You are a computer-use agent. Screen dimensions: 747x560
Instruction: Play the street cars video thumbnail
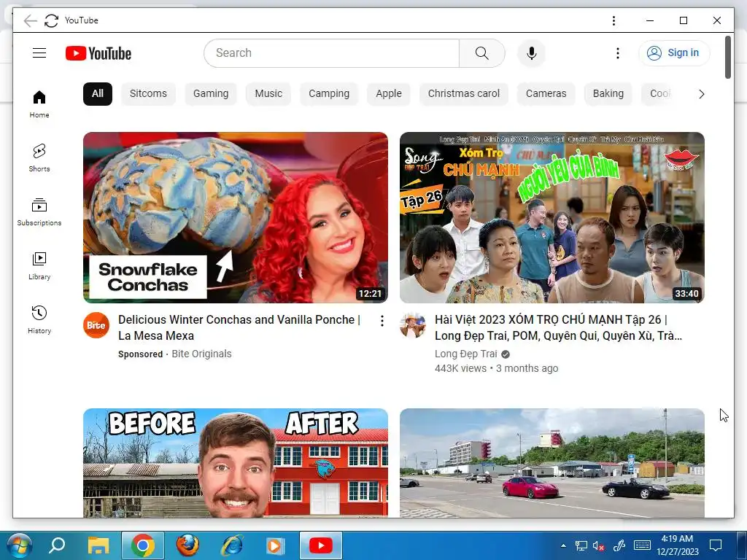coord(552,463)
